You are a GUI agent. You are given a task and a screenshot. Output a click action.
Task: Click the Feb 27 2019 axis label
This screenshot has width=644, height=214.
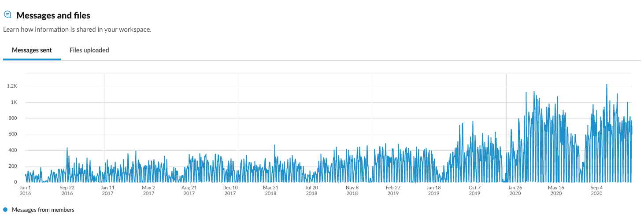pyautogui.click(x=393, y=190)
